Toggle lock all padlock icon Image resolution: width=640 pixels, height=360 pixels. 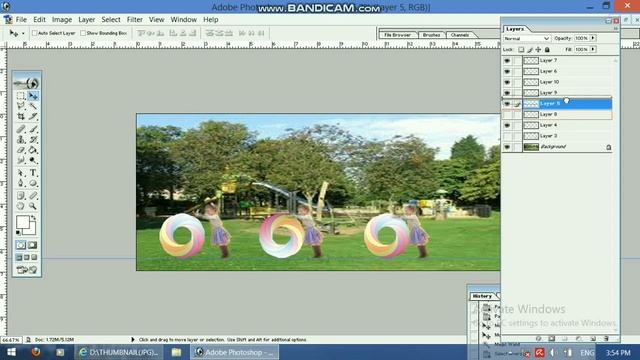[547, 49]
